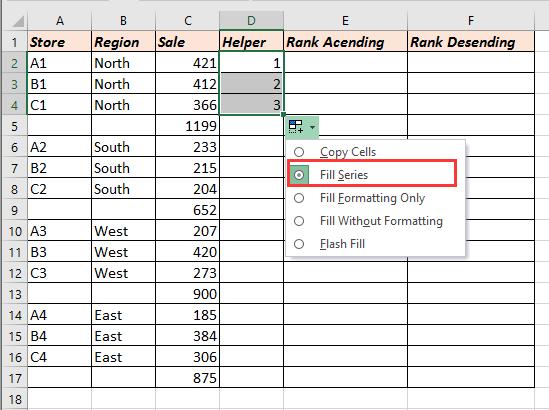Select the Rank Desending header cell
The height and width of the screenshot is (410, 549).
pyautogui.click(x=471, y=42)
